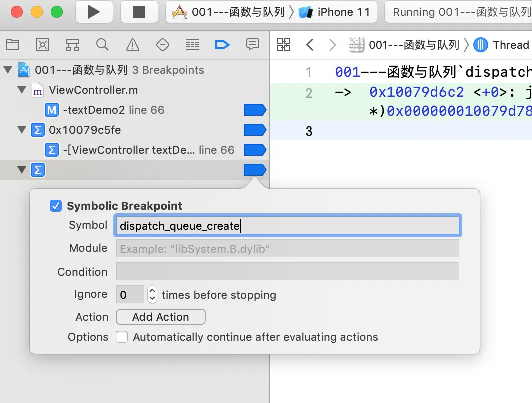This screenshot has height=403, width=532.
Task: Open the 001---函数与队列 scheme selector
Action: coord(228,12)
